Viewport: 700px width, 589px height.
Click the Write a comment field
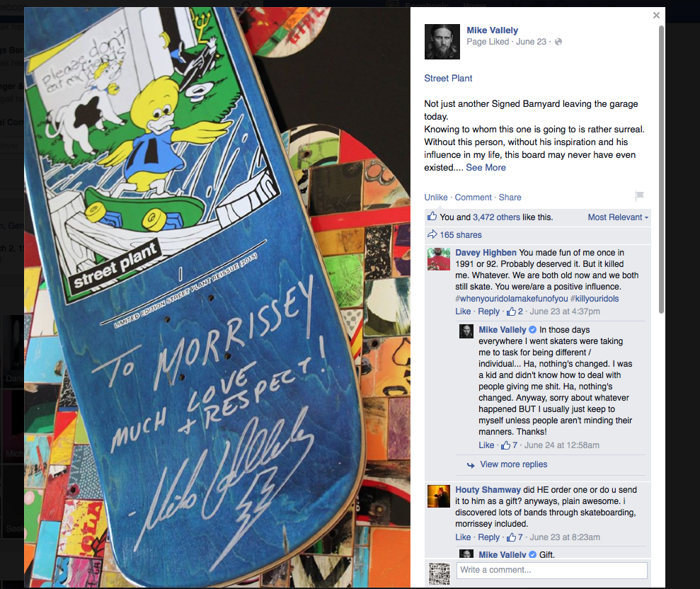552,571
